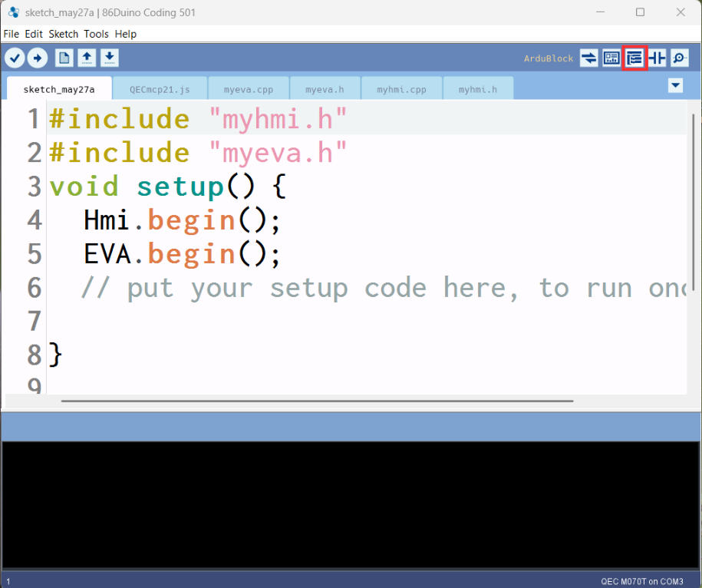Open the Edit menu
This screenshot has height=588, width=702.
coord(34,34)
